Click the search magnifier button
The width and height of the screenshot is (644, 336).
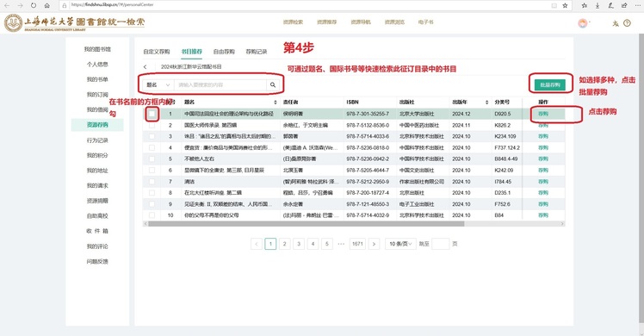(273, 84)
